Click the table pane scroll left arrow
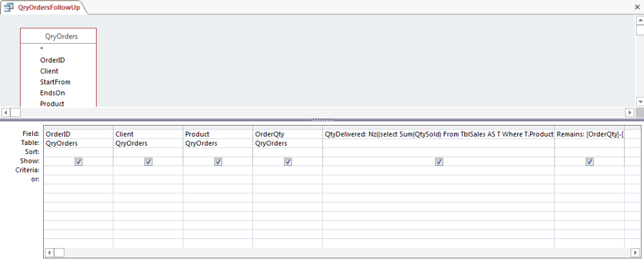The height and width of the screenshot is (259, 644). pyautogui.click(x=6, y=111)
